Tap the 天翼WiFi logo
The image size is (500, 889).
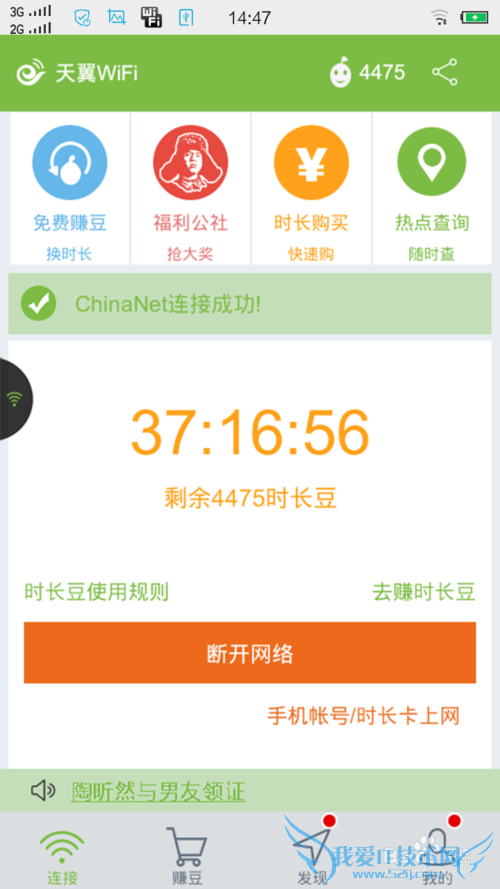77,73
